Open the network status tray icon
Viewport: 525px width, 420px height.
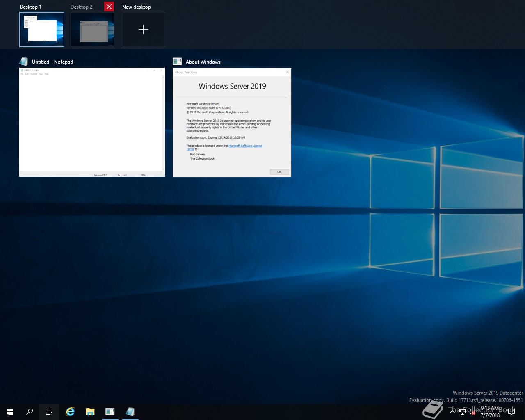click(x=462, y=412)
